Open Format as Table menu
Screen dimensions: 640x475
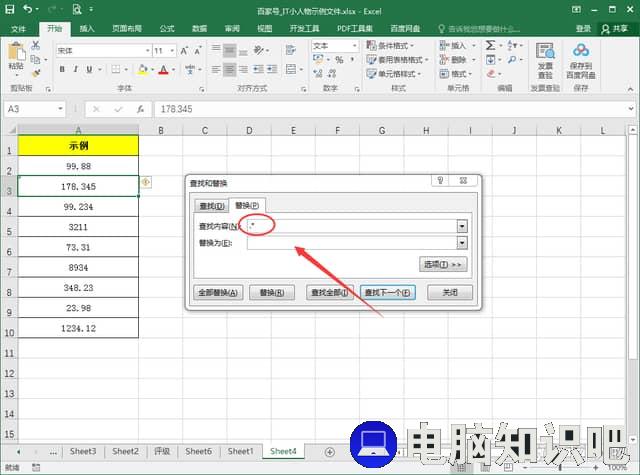pyautogui.click(x=398, y=60)
